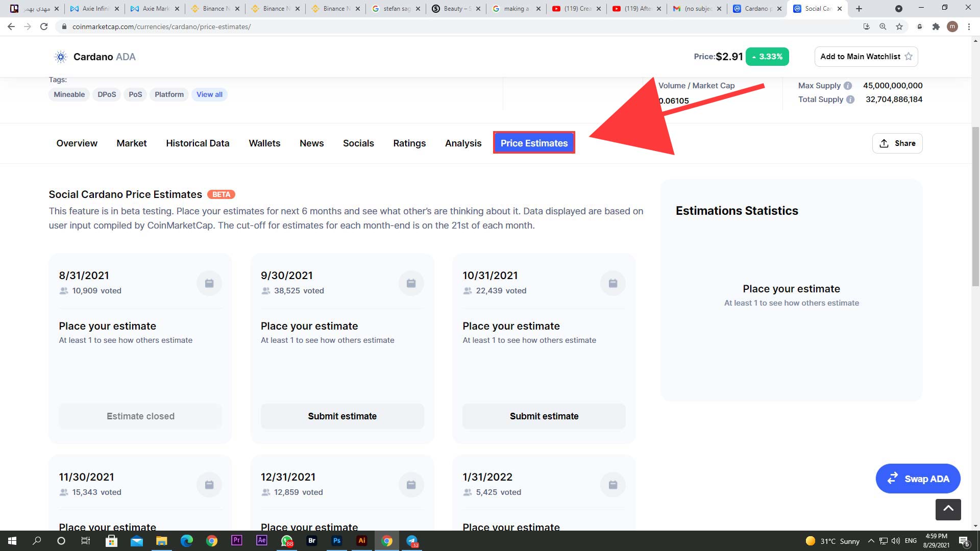The height and width of the screenshot is (551, 980).
Task: Submit estimate for 9/30/2021
Action: click(342, 416)
